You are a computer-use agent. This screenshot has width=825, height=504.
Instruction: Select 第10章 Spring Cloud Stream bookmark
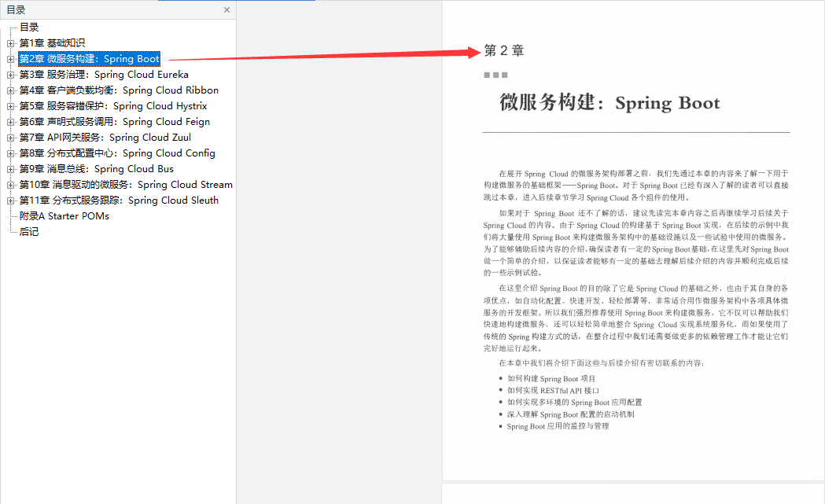(126, 186)
